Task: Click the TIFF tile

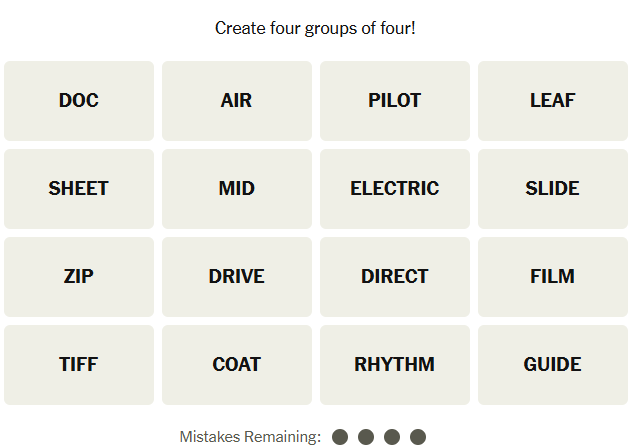Action: pos(79,365)
